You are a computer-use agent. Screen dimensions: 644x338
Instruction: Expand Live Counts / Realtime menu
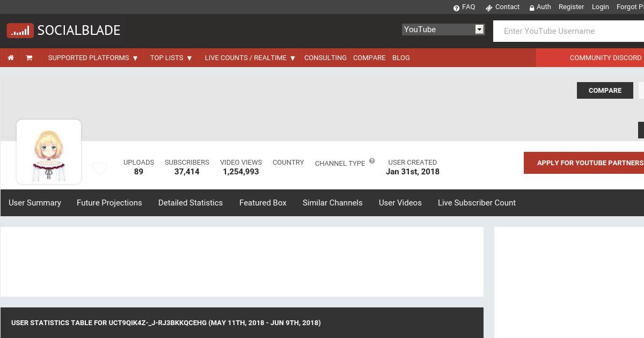pos(250,58)
